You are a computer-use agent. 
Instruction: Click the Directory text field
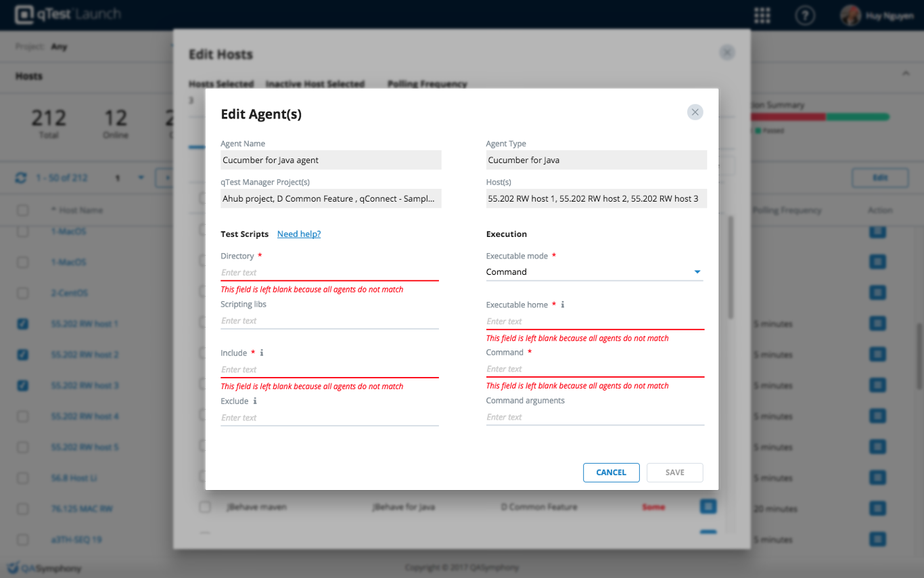tap(329, 272)
